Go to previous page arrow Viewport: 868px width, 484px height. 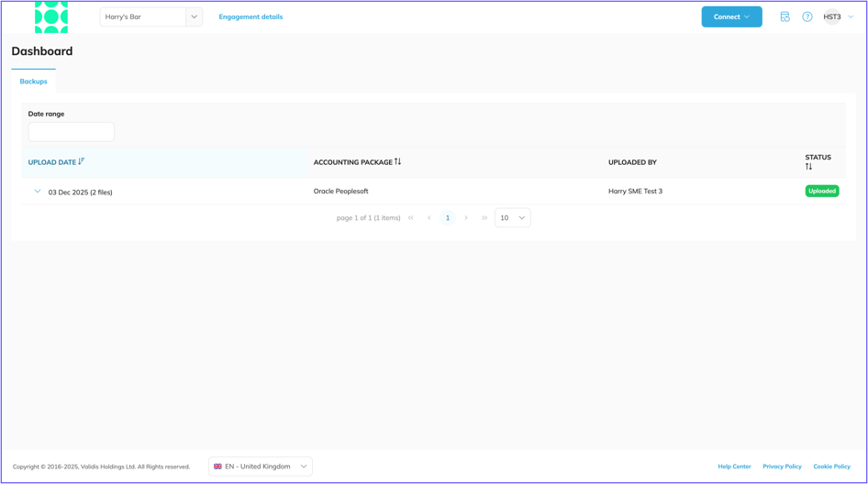[429, 218]
